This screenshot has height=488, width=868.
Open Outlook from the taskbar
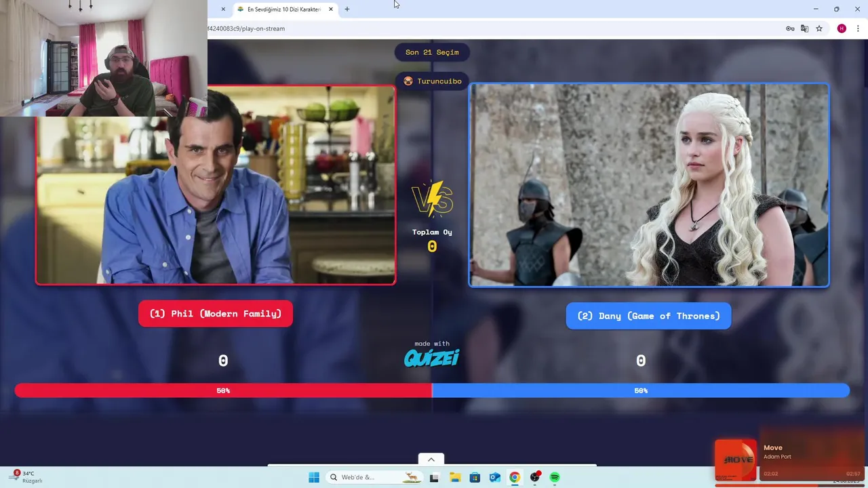(495, 477)
